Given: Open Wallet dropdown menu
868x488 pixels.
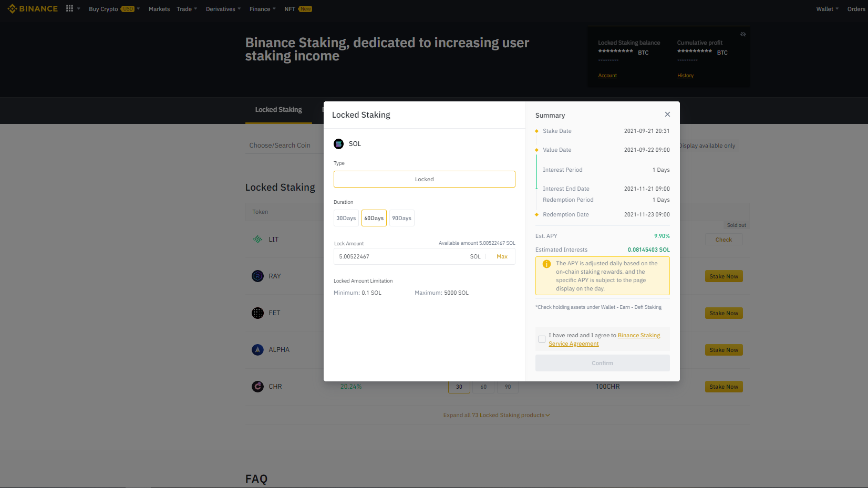Looking at the screenshot, I should 827,9.
